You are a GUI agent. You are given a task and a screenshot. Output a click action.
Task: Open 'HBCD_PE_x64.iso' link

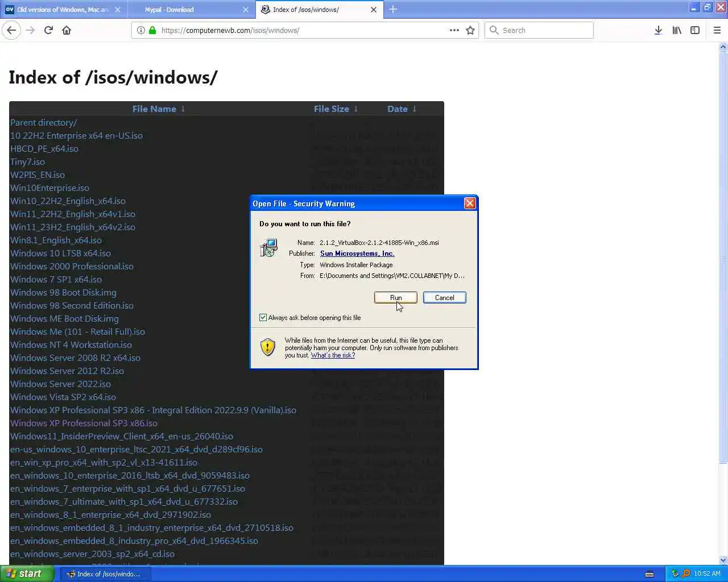click(x=44, y=148)
